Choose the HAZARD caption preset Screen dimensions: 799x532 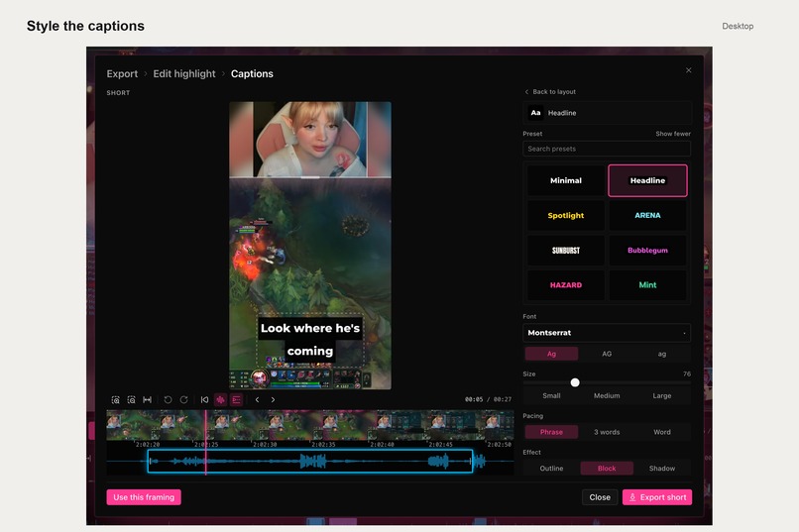[566, 285]
